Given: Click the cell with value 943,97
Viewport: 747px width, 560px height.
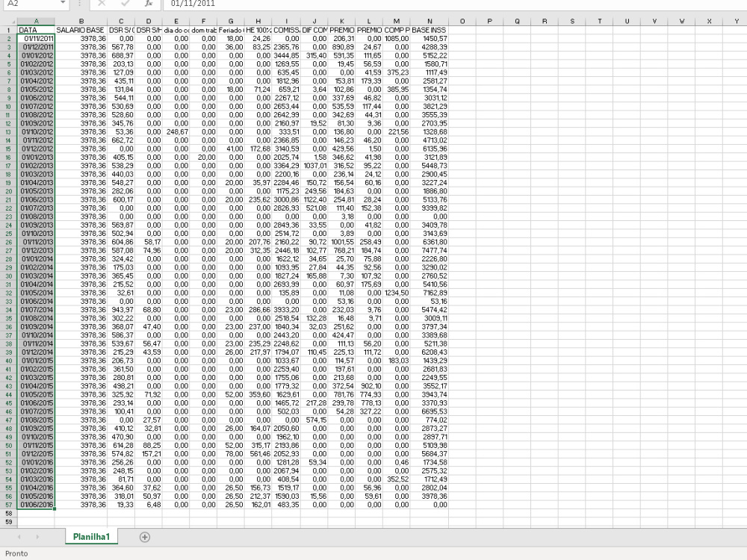Looking at the screenshot, I should click(121, 310).
